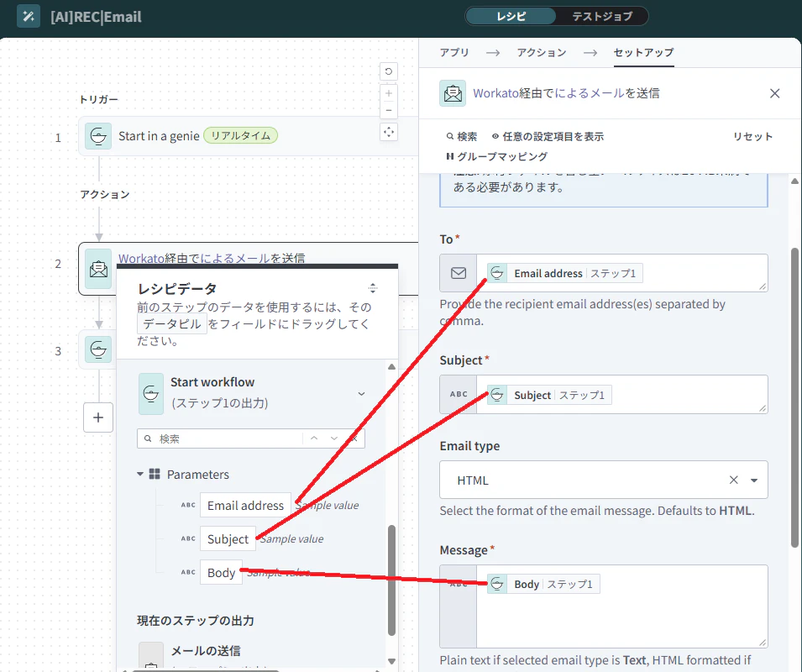Select the email action step icon in step 2
The height and width of the screenshot is (672, 802).
pos(98,269)
